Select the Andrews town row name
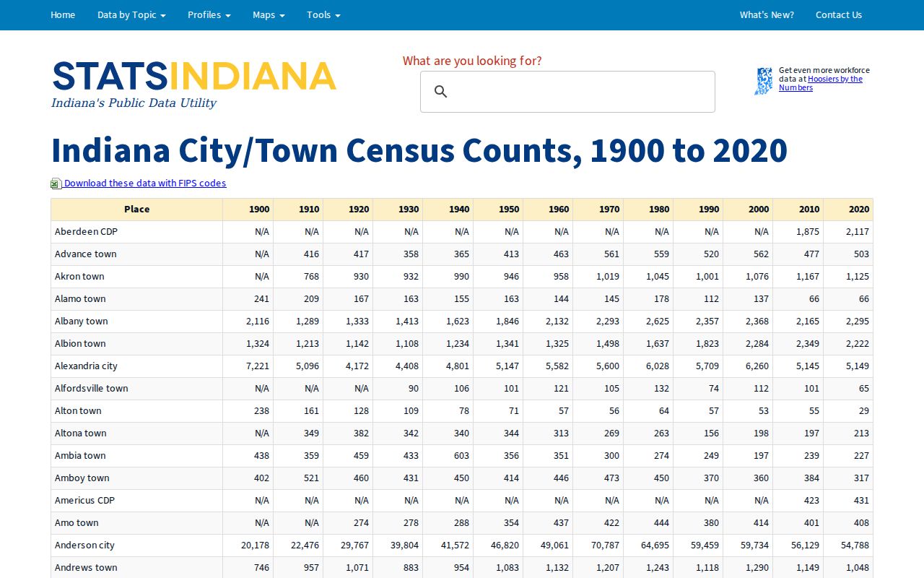This screenshot has width=924, height=578. click(x=86, y=567)
